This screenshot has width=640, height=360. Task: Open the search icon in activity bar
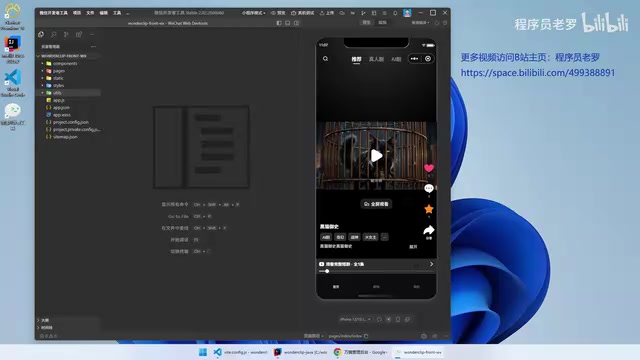[x=53, y=34]
